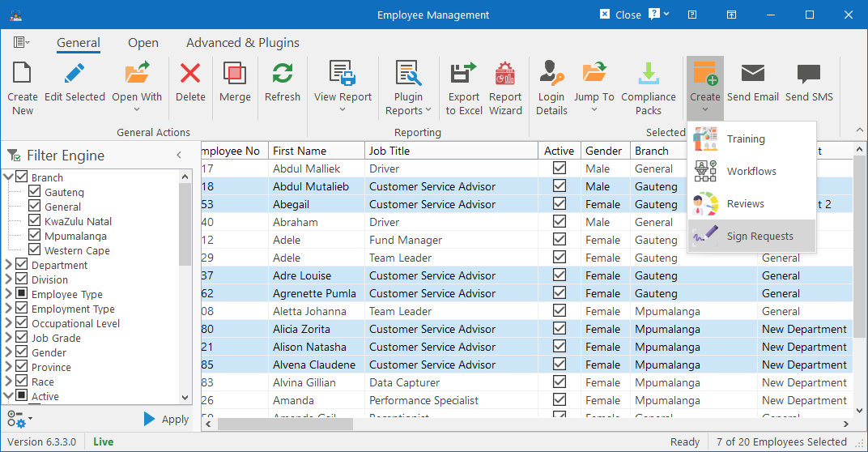868x452 pixels.
Task: Toggle the Gender filter checkbox
Action: point(22,352)
